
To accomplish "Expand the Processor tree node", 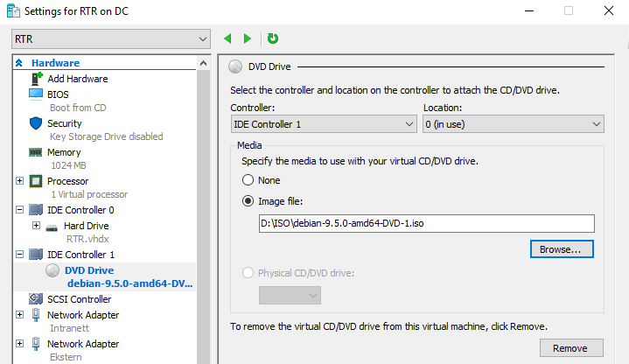I will (x=20, y=181).
